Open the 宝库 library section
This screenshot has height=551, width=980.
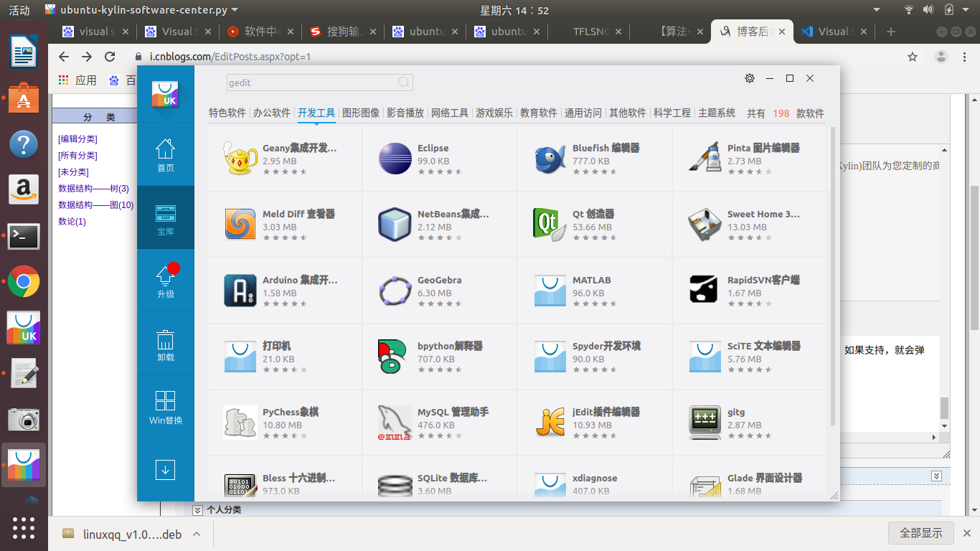[166, 217]
